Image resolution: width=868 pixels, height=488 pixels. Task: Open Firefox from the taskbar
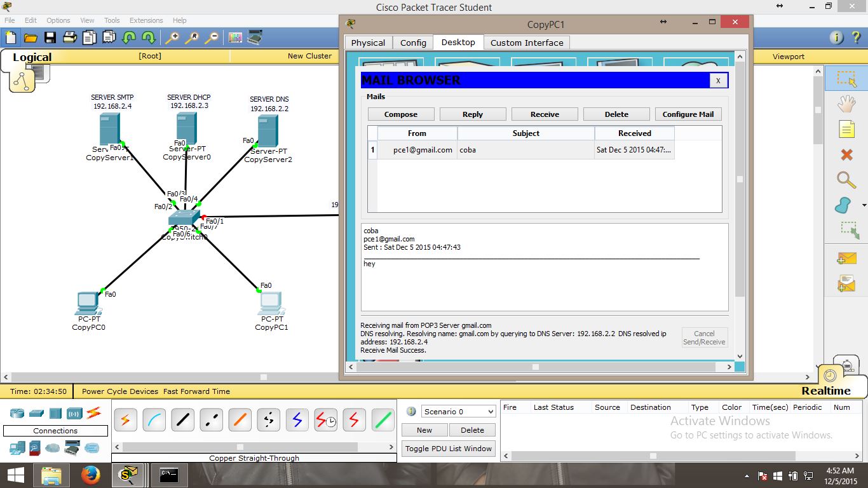coord(90,475)
